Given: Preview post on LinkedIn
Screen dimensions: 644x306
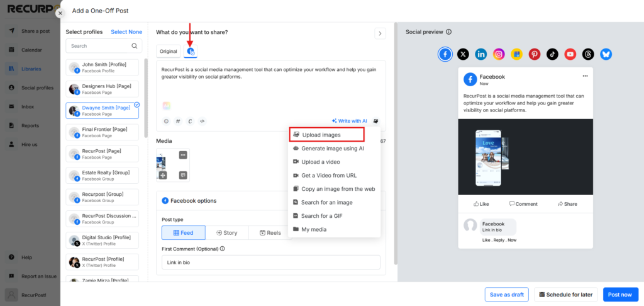Looking at the screenshot, I should (481, 54).
